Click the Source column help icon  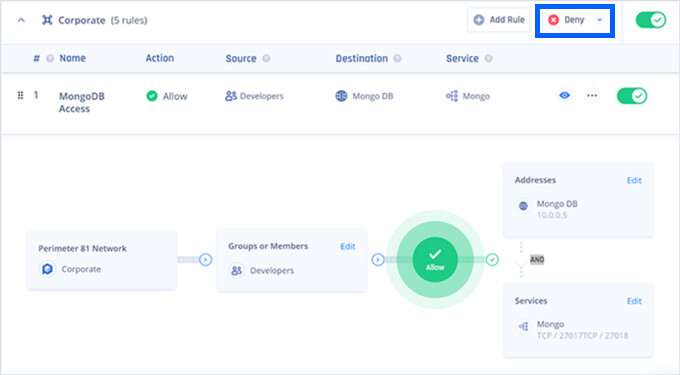point(266,59)
